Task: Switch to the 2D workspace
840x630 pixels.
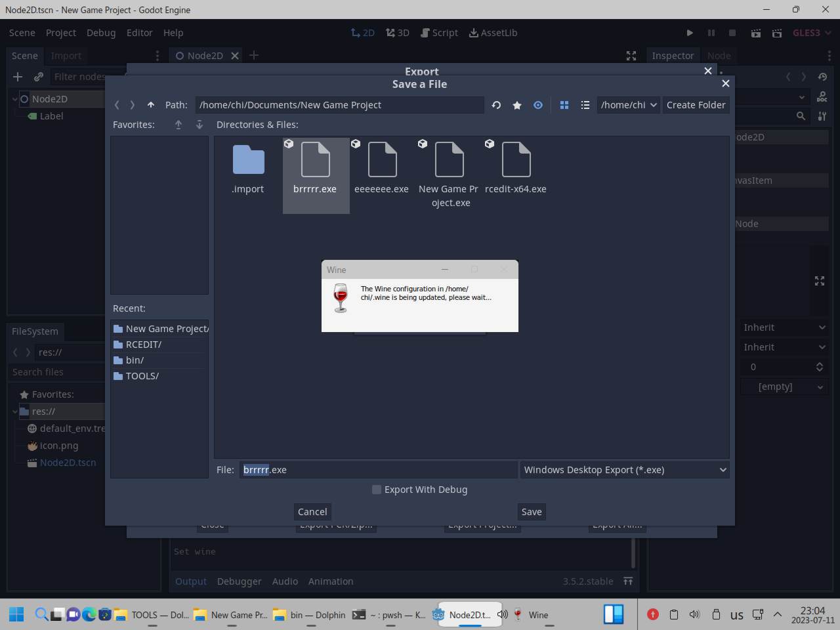Action: (362, 33)
